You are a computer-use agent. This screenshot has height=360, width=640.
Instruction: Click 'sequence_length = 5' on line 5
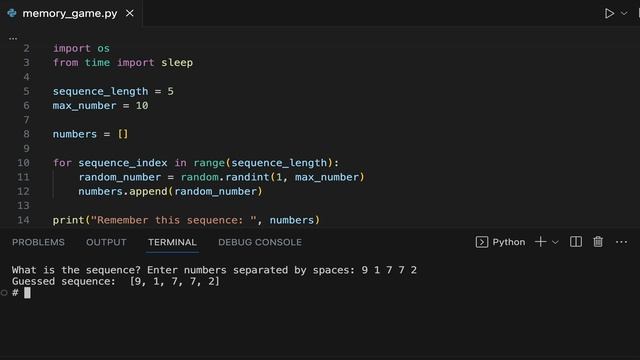pos(113,91)
